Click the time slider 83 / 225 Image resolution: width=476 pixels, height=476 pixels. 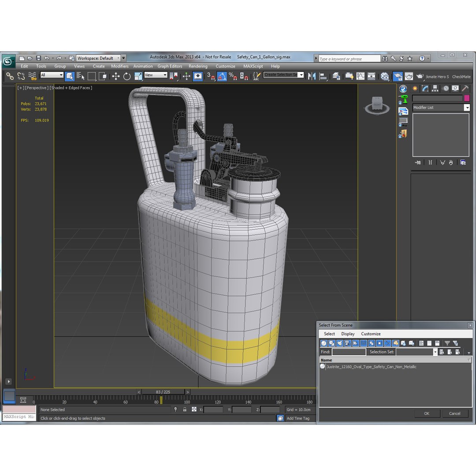(x=163, y=392)
